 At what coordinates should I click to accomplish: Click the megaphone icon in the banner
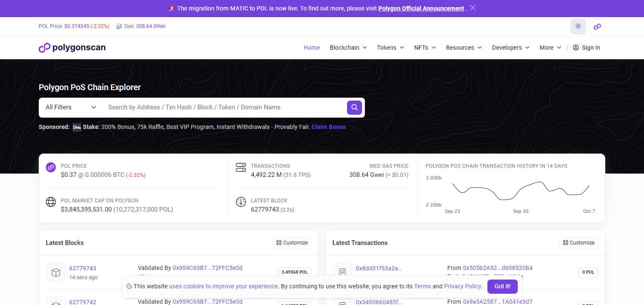pos(171,8)
